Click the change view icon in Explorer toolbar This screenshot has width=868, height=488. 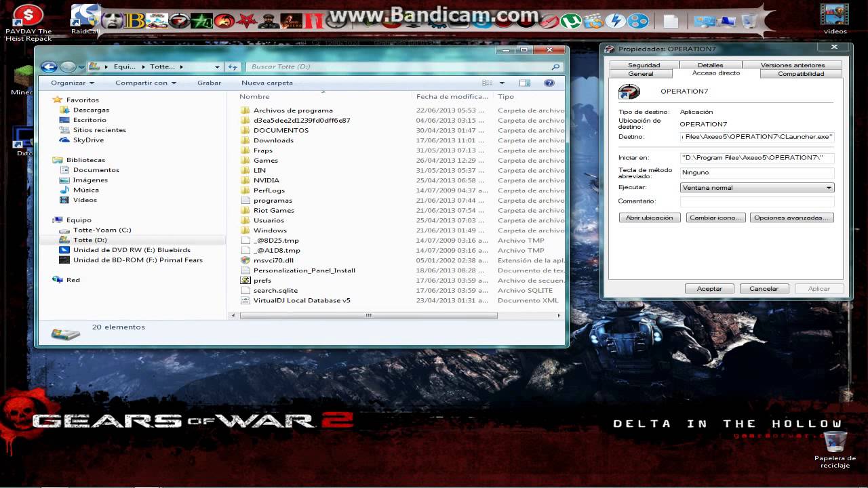[x=487, y=83]
